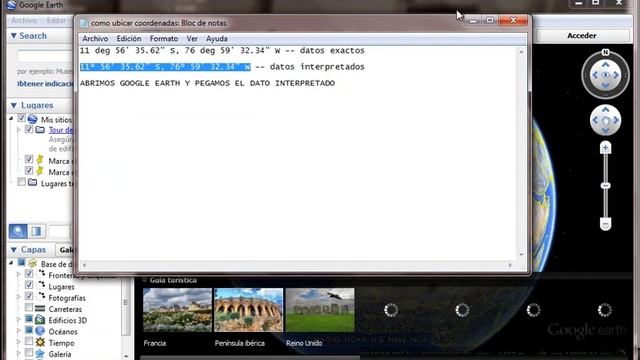Click the Acceder sign-in button

[x=582, y=36]
